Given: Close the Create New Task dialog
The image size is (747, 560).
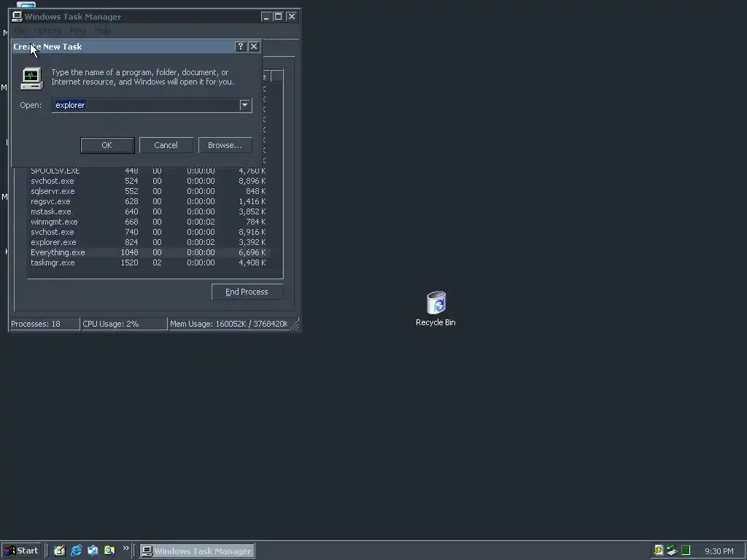Looking at the screenshot, I should (253, 46).
